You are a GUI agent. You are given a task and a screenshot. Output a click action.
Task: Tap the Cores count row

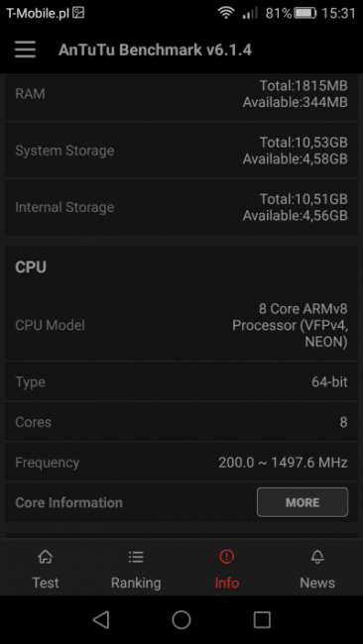pos(181,422)
